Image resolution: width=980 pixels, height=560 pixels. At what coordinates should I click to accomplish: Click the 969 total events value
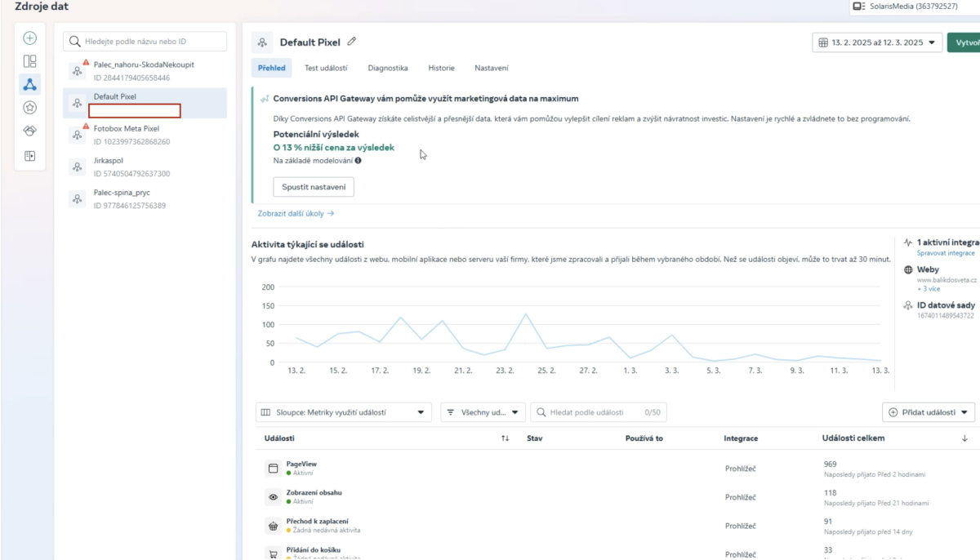coord(831,464)
